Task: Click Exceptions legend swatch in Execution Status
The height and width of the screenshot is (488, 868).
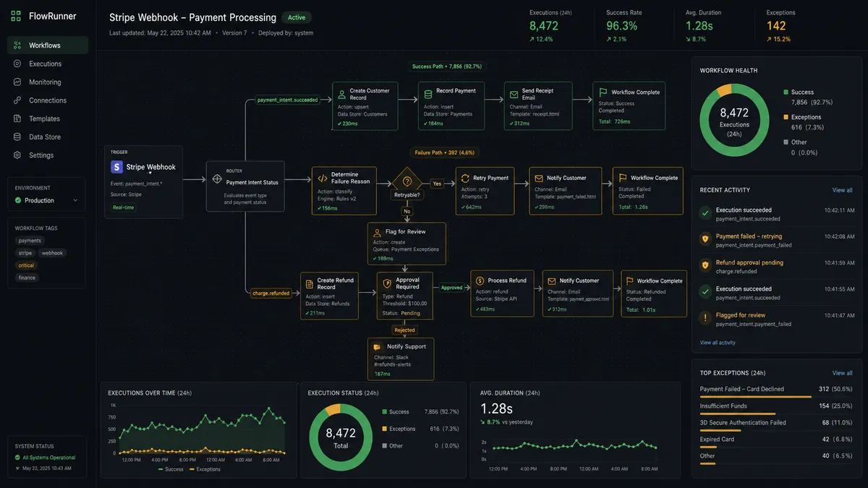Action: tap(384, 429)
